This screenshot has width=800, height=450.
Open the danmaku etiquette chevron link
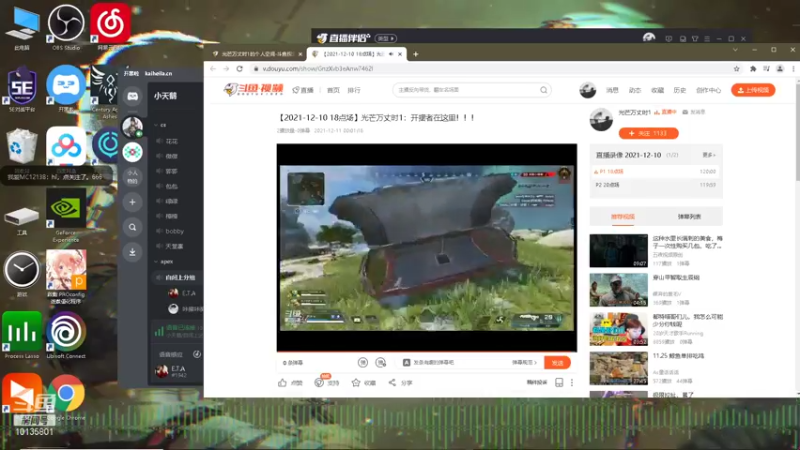pyautogui.click(x=524, y=362)
